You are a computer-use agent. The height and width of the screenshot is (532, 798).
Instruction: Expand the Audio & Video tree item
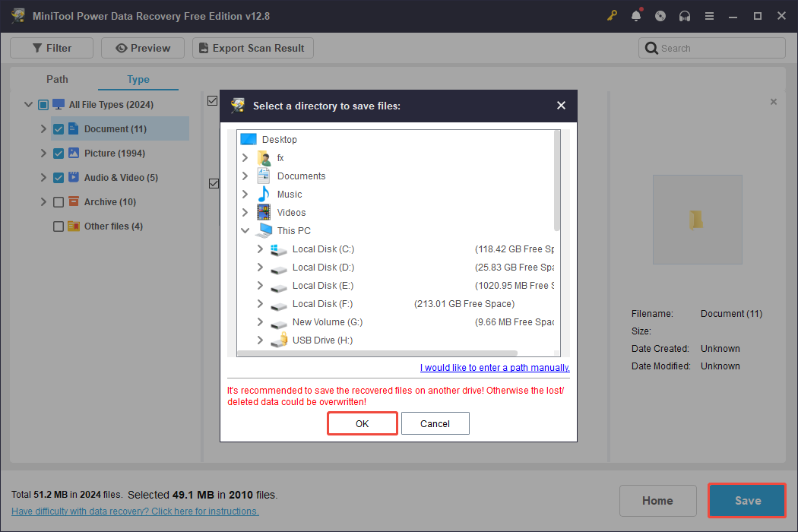(43, 177)
